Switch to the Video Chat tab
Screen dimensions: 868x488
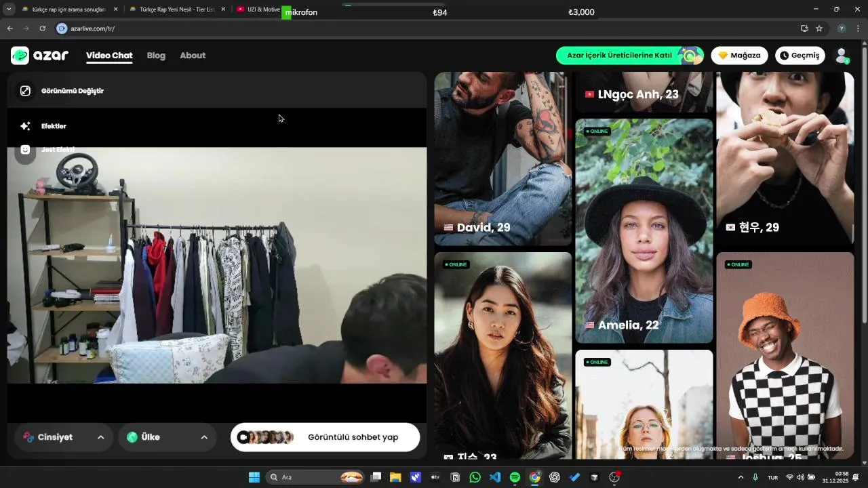coord(109,56)
